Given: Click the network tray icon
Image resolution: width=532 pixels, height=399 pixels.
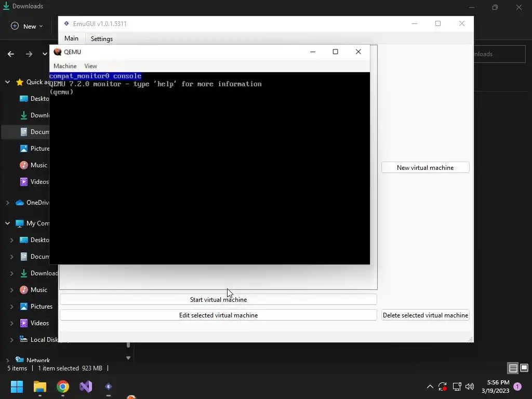Looking at the screenshot, I should click(x=457, y=387).
